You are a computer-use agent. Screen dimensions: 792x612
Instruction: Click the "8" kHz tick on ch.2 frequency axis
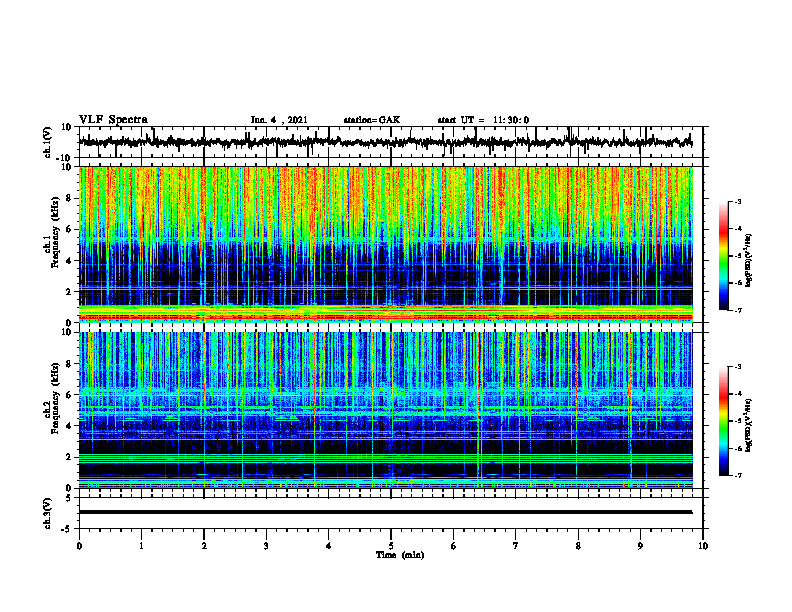70,364
